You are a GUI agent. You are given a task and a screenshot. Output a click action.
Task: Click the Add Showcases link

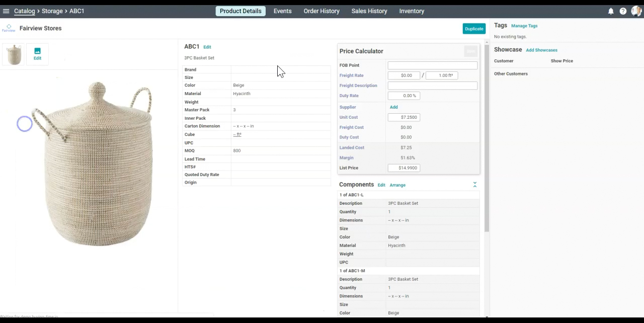point(541,50)
